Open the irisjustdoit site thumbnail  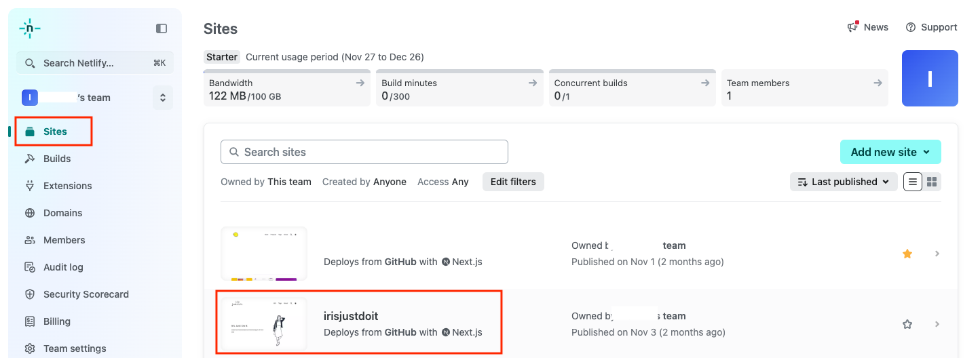pyautogui.click(x=264, y=324)
